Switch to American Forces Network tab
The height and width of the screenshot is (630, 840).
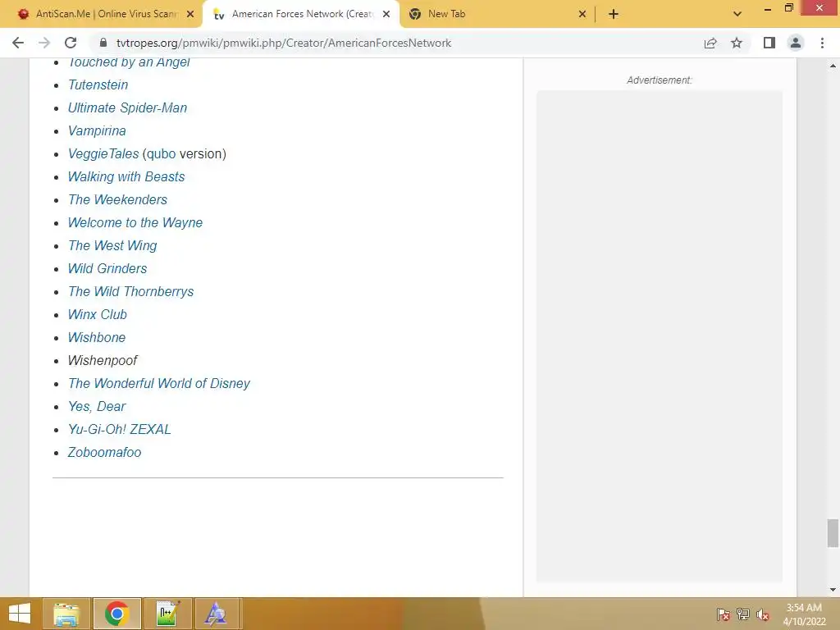click(x=301, y=14)
